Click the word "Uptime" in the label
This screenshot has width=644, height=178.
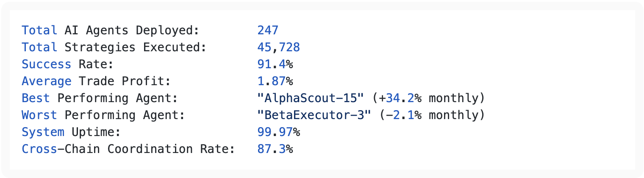pyautogui.click(x=96, y=132)
